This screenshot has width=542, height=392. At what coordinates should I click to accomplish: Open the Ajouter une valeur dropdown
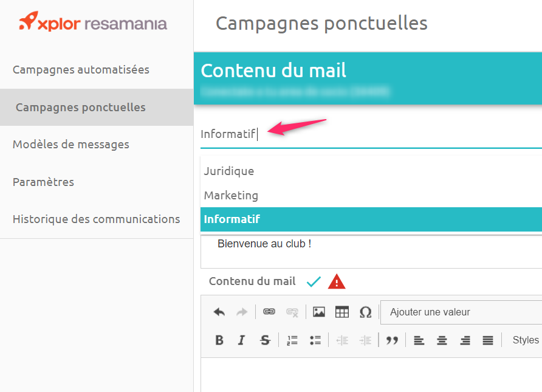(461, 312)
